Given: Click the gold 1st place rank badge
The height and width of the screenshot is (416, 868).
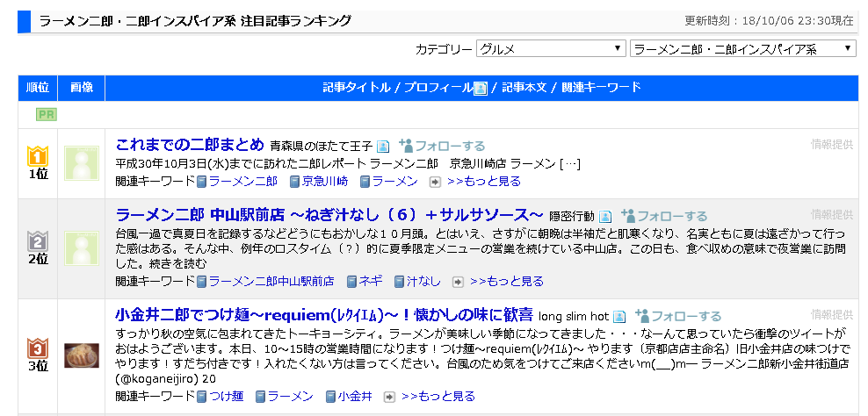Looking at the screenshot, I should [x=38, y=156].
